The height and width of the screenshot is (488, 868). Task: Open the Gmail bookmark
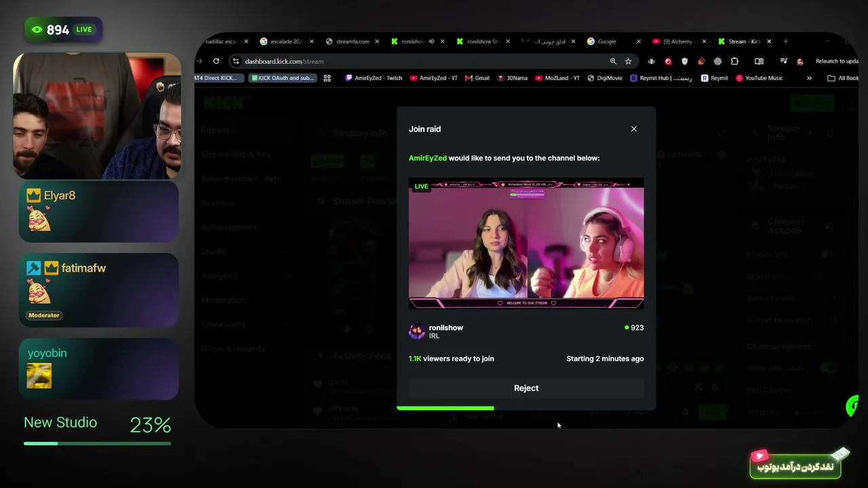click(x=477, y=78)
